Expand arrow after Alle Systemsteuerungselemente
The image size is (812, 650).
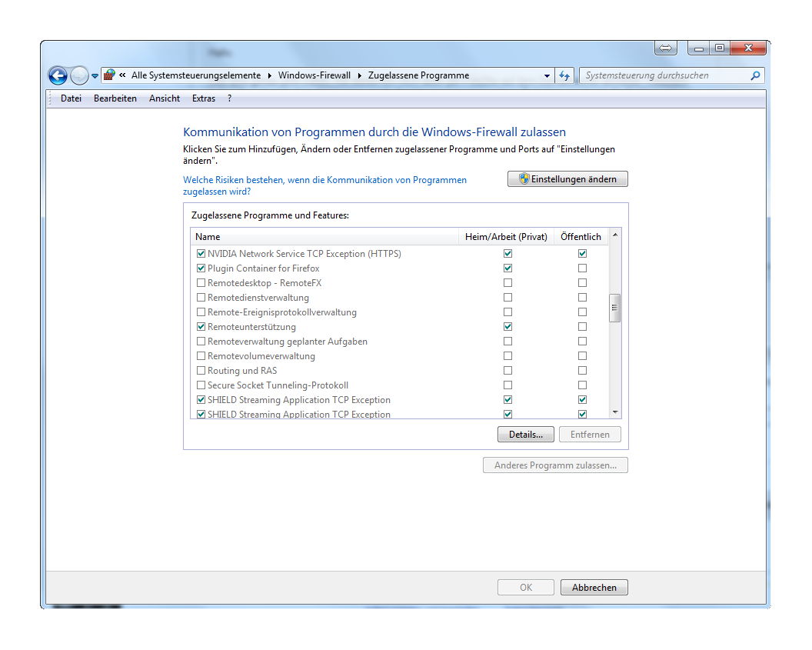pyautogui.click(x=270, y=75)
